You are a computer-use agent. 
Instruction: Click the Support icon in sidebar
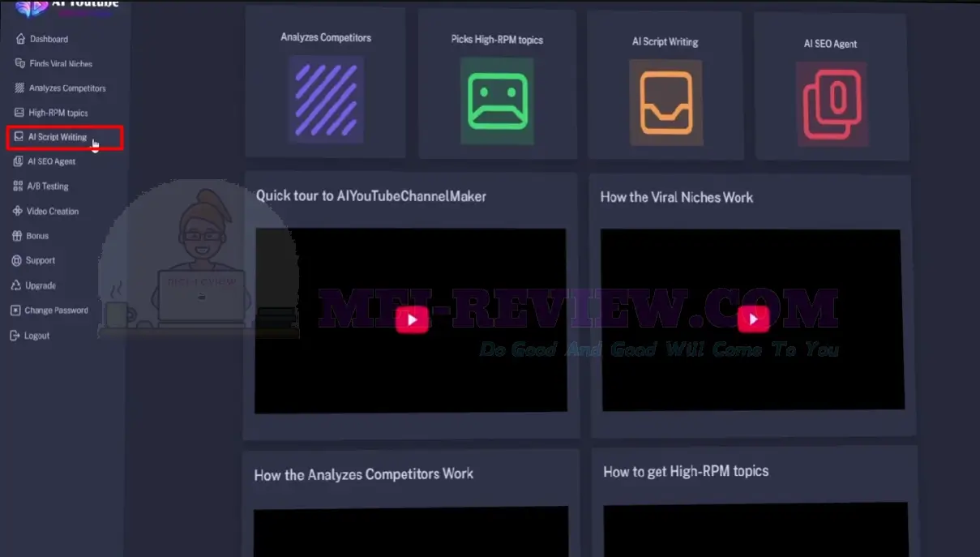click(17, 260)
